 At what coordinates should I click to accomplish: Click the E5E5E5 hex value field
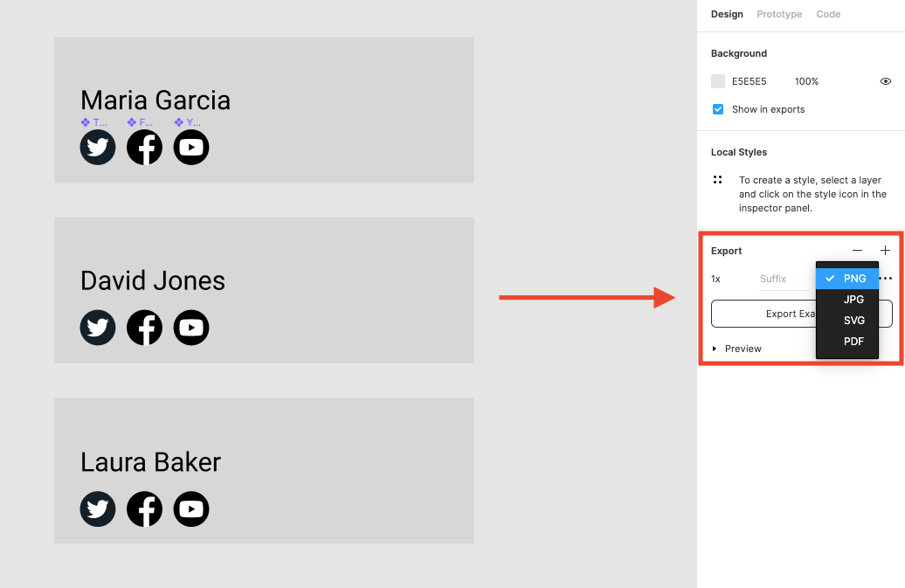750,81
